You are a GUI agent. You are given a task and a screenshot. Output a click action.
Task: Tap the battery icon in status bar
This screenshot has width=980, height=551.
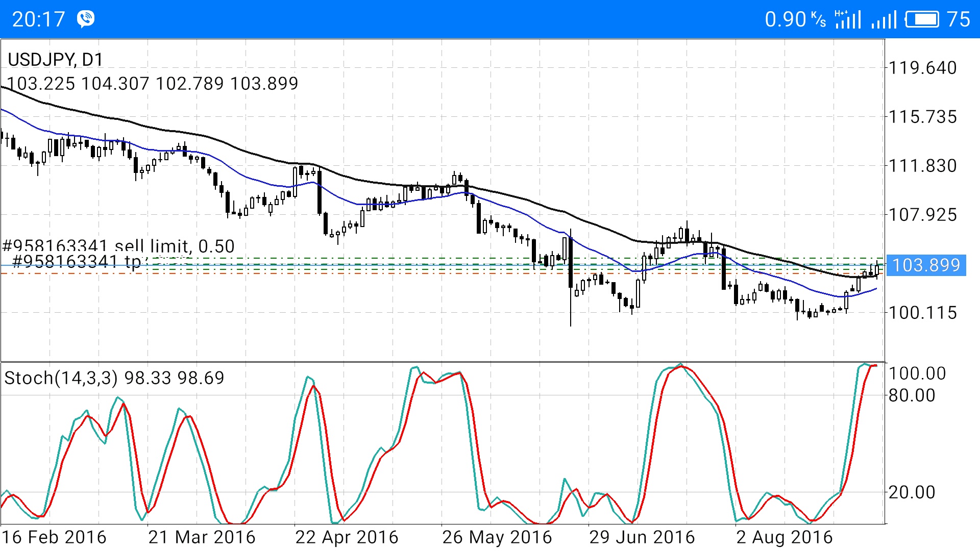click(x=922, y=19)
